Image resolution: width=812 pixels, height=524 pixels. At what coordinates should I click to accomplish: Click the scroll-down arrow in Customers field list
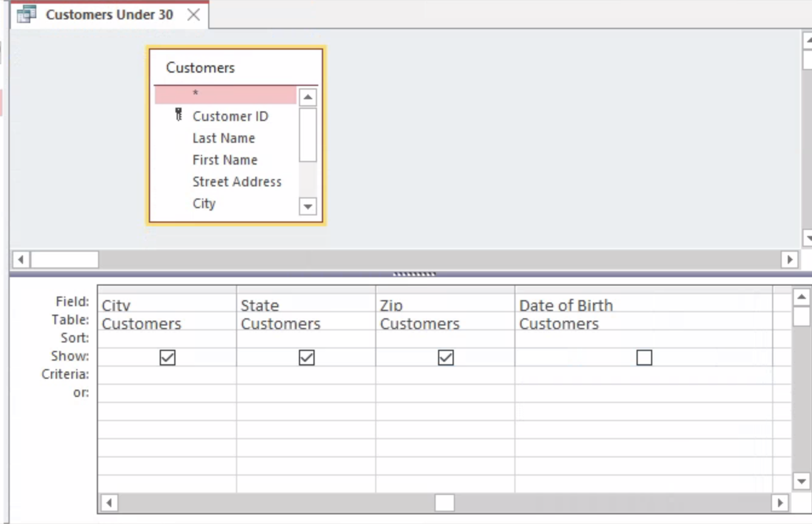pos(307,207)
